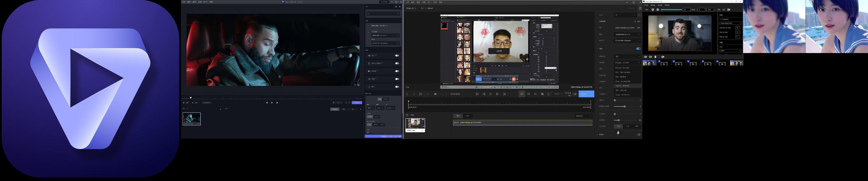Image resolution: width=868 pixels, height=181 pixels.
Task: Set trim-in bracket in Video AI 5 window
Action: pyautogui.click(x=407, y=94)
